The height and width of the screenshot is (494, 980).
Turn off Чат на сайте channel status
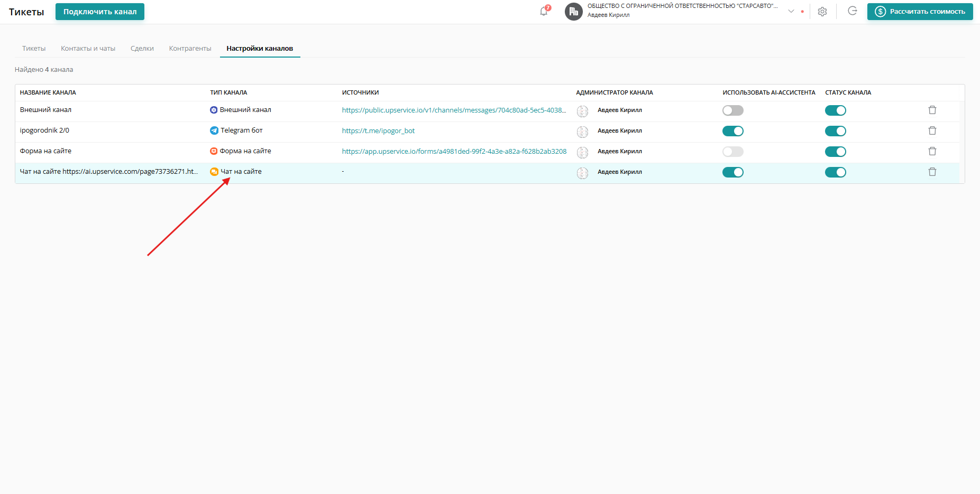836,172
